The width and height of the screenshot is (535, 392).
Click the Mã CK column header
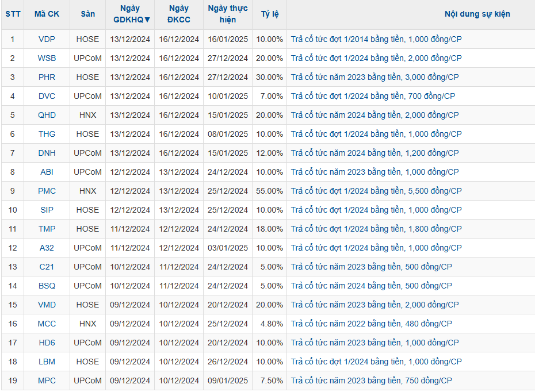point(47,14)
